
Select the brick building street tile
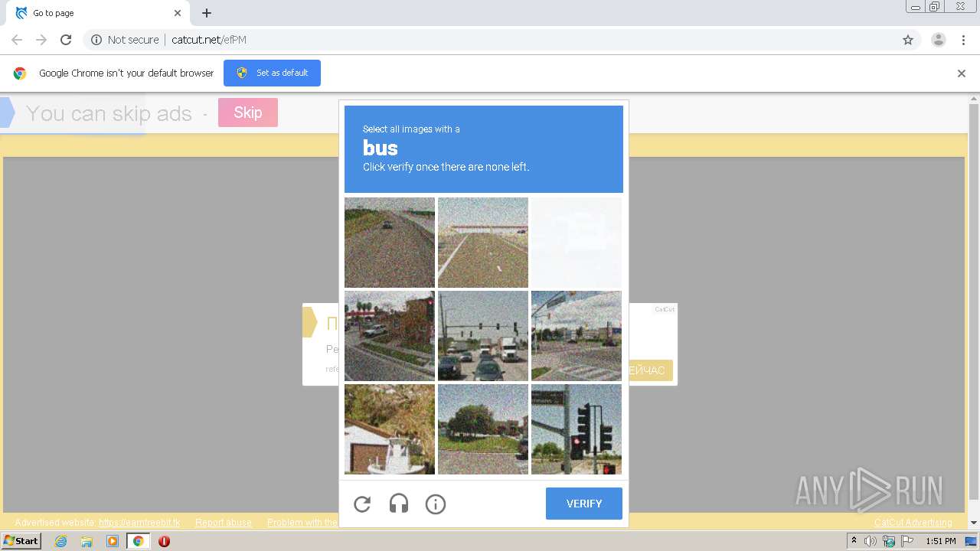pos(390,336)
